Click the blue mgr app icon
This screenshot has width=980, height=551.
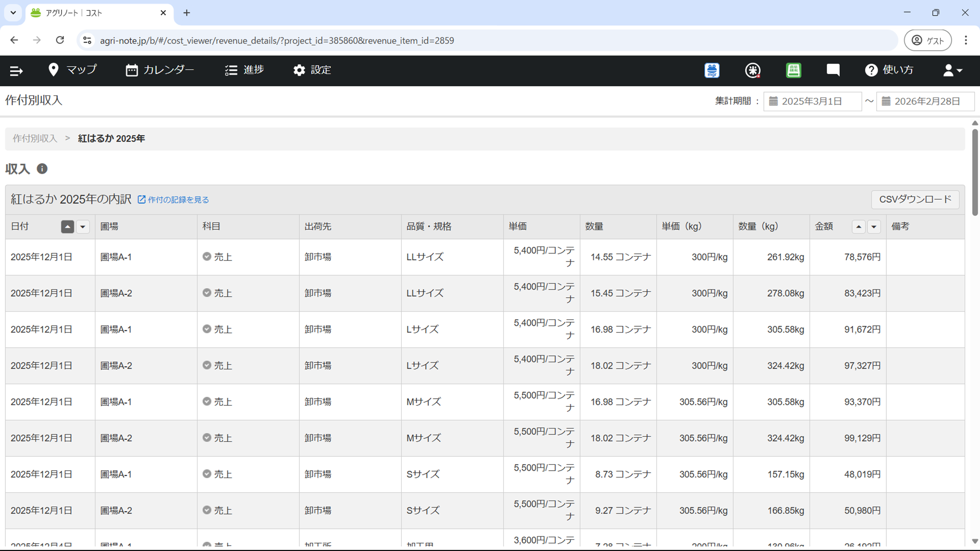click(711, 71)
